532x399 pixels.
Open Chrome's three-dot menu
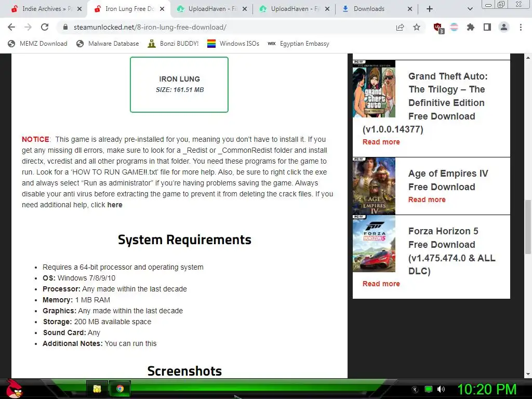point(521,27)
